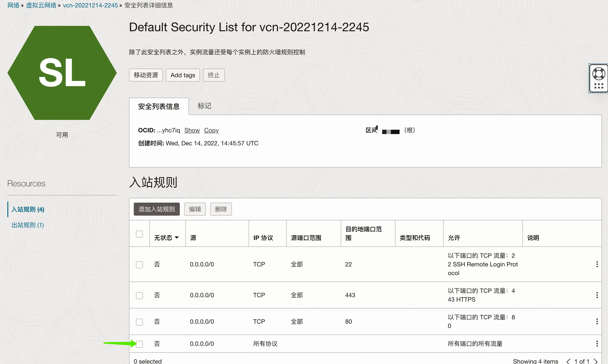Viewport: 608px width, 364px height.
Task: Click the grid dots below help icon
Action: 598,86
